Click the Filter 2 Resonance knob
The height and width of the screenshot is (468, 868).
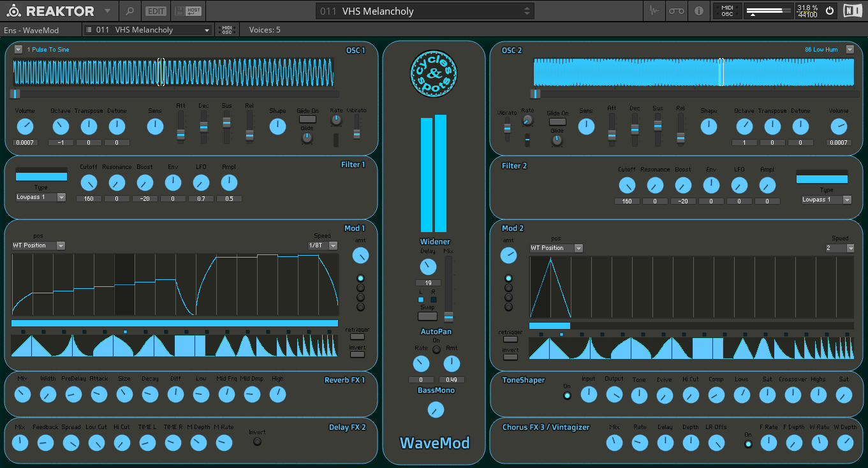(x=655, y=186)
